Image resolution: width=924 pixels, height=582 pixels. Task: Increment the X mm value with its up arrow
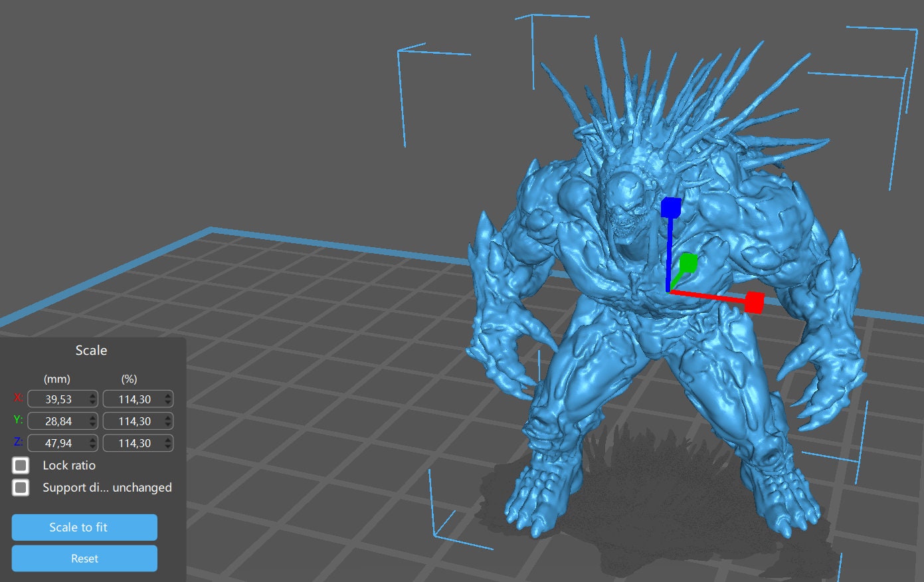click(92, 395)
